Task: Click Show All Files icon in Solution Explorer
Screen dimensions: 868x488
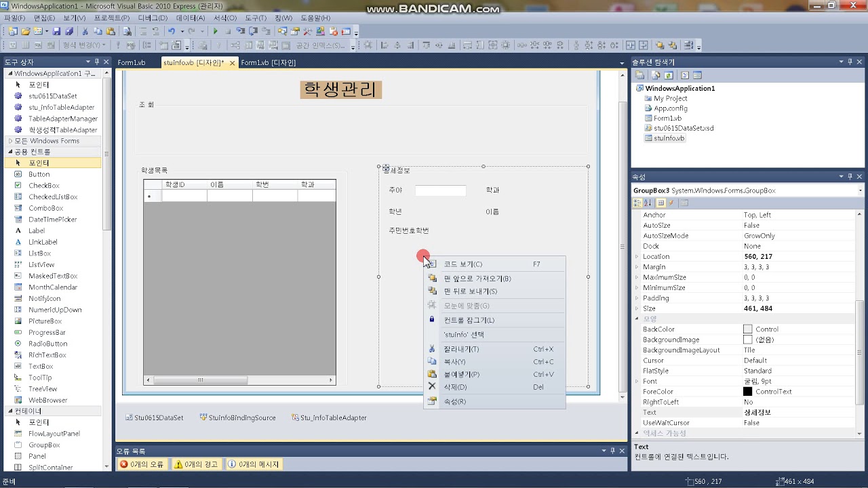Action: (x=656, y=75)
